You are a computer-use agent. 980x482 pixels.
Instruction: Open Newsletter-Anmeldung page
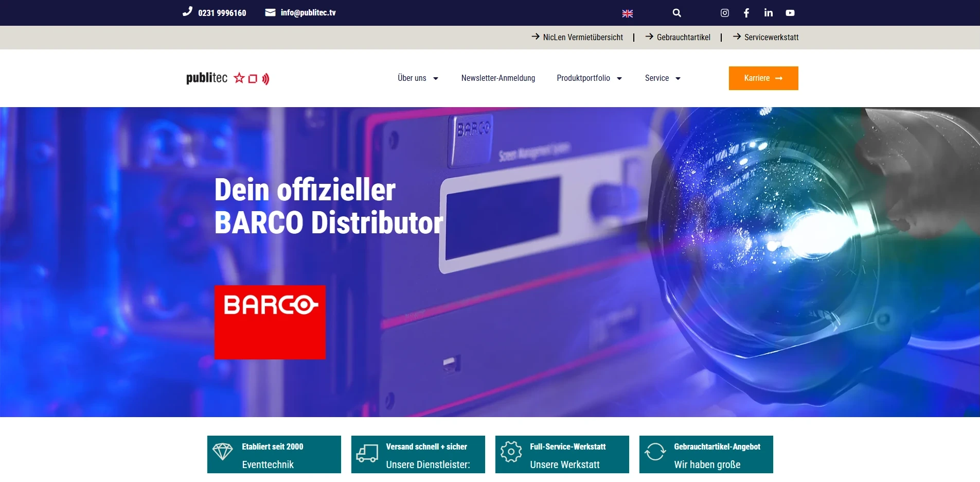coord(498,78)
